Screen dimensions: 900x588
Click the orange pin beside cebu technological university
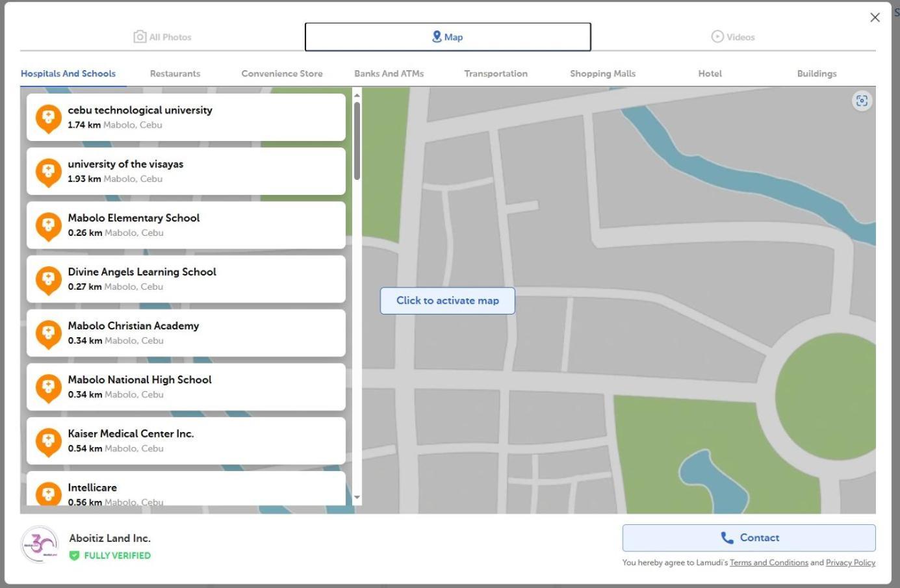48,118
